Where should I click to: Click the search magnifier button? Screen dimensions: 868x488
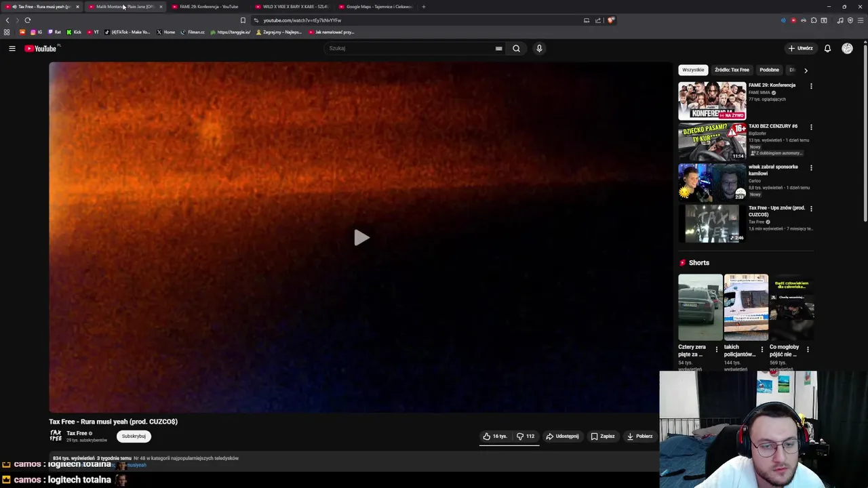coord(516,48)
